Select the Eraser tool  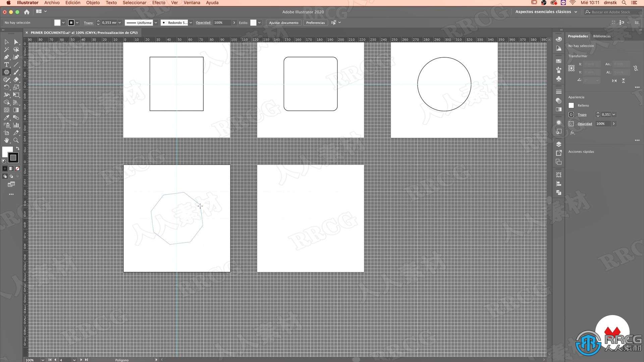[x=16, y=80]
